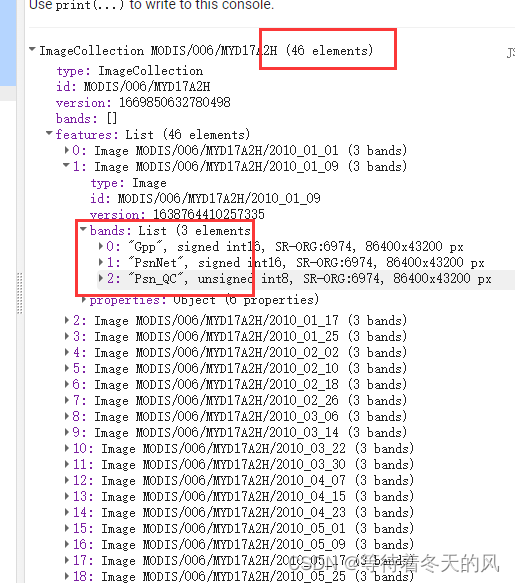The width and height of the screenshot is (515, 583).
Task: Expand image 3: 2010_01_25
Action: point(67,336)
